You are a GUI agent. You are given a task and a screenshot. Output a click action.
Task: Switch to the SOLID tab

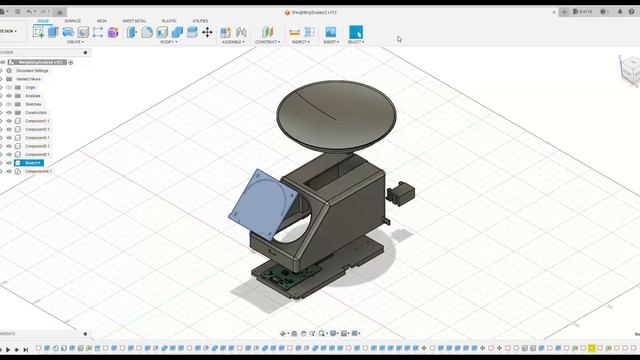(43, 21)
